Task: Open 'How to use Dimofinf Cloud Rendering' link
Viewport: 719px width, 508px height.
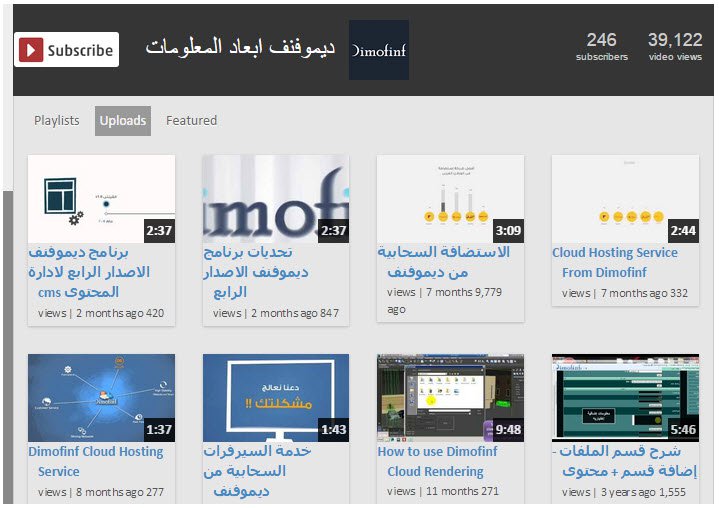Action: click(437, 461)
